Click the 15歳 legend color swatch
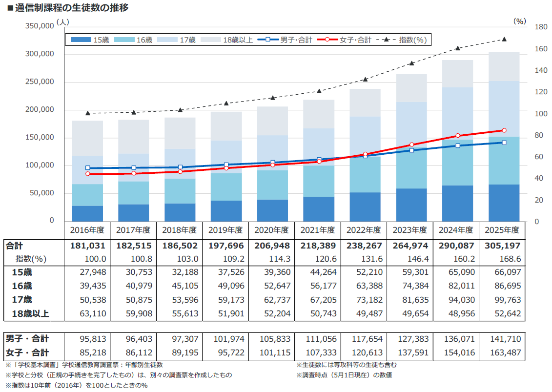This screenshot has width=552, height=392. coord(81,40)
